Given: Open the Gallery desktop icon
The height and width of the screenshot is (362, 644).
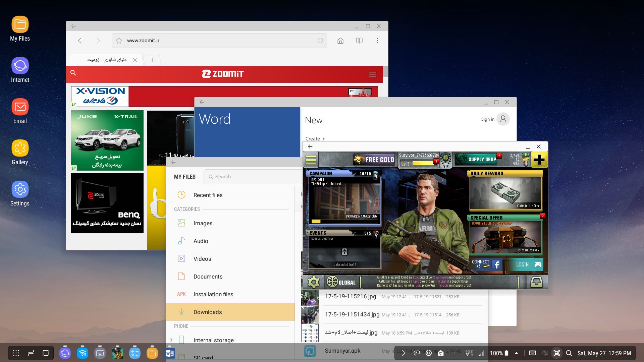Looking at the screenshot, I should pos(20,152).
